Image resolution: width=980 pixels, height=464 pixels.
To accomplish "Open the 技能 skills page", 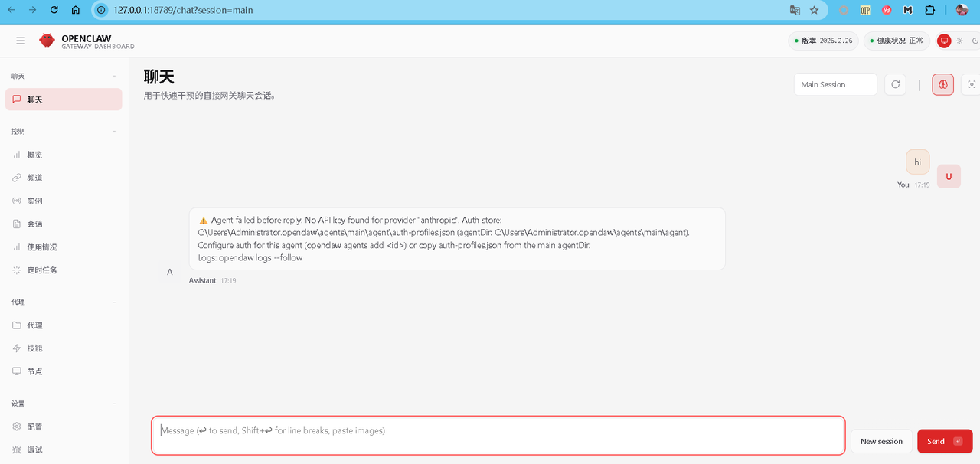I will coord(64,348).
